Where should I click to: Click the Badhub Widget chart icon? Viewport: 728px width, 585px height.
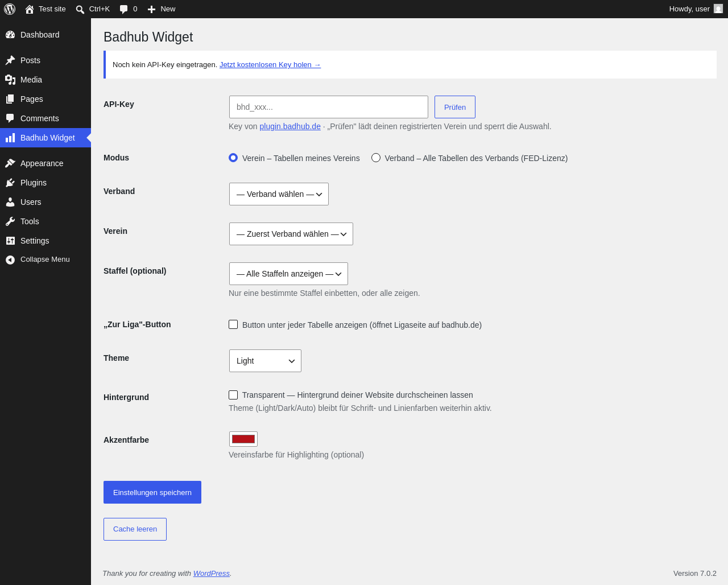coord(10,138)
